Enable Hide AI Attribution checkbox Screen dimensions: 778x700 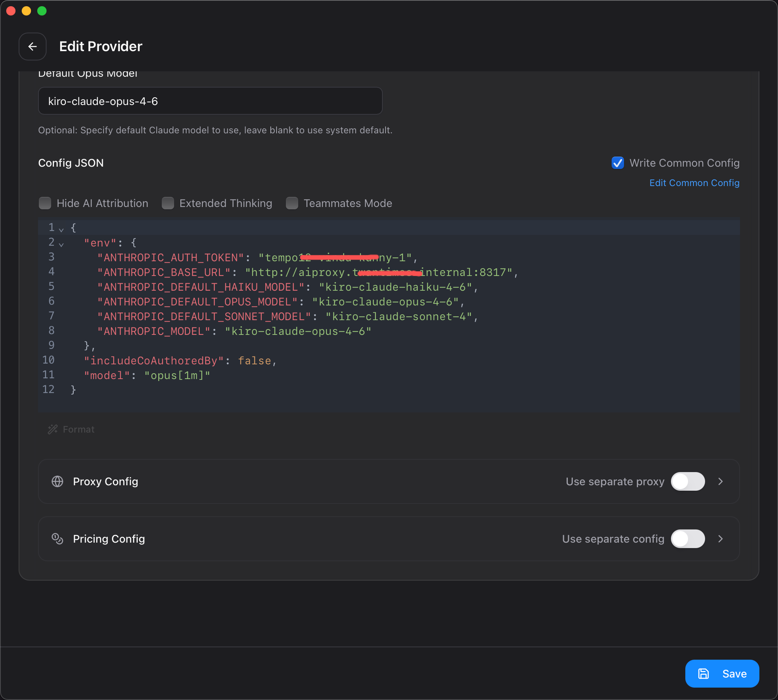pyautogui.click(x=45, y=203)
